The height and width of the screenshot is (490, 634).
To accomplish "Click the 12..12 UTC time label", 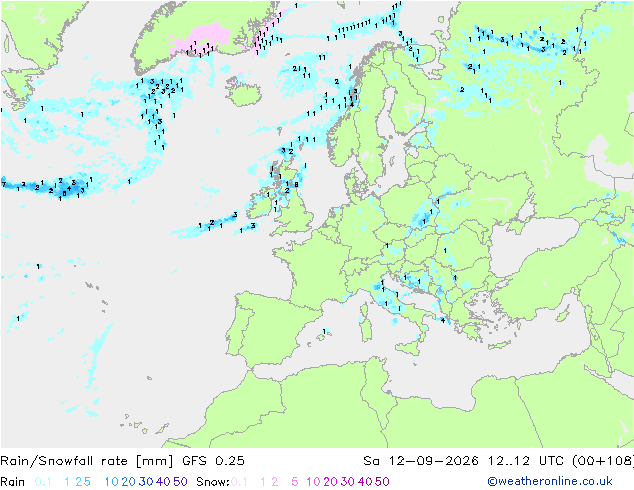I will click(526, 461).
